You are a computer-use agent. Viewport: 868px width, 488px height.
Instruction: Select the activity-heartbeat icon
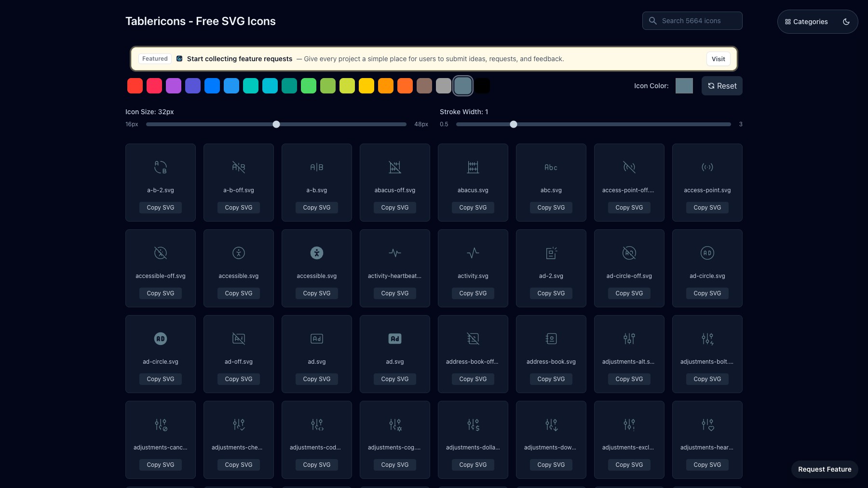point(395,253)
